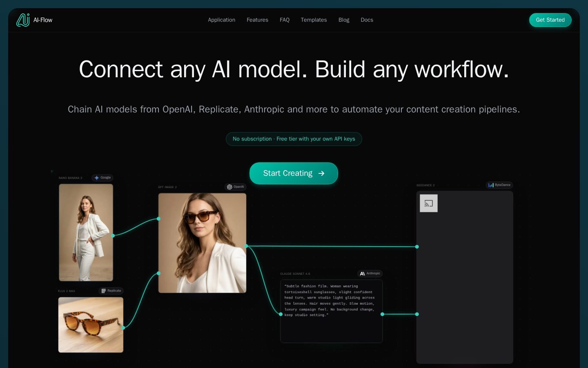This screenshot has width=588, height=368.
Task: Select the tortoiseshell sunglasses product image
Action: click(91, 325)
